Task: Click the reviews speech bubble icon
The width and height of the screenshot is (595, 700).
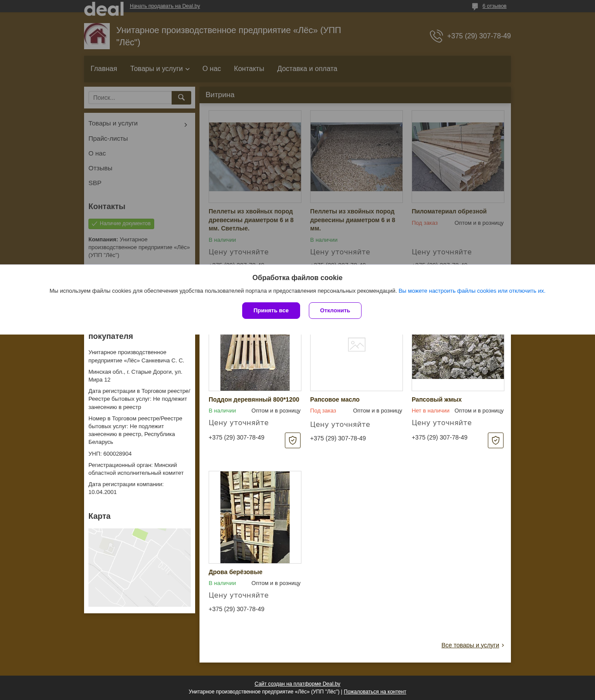Action: [x=475, y=7]
